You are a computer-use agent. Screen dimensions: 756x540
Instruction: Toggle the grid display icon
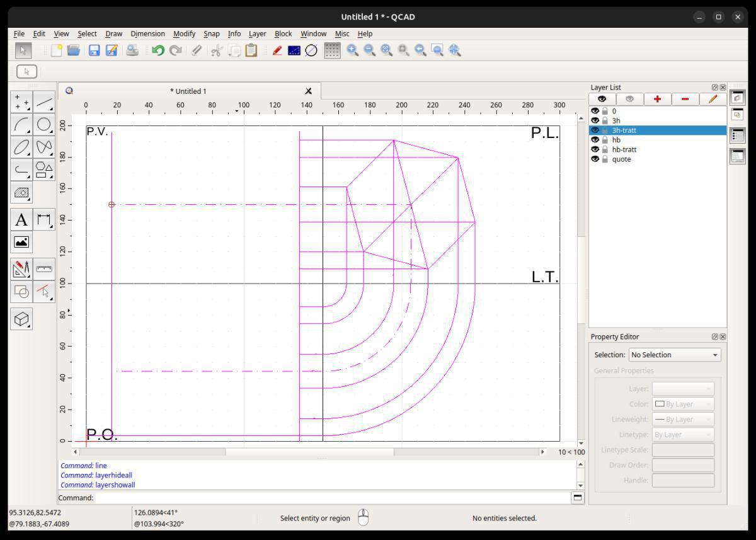pos(332,50)
